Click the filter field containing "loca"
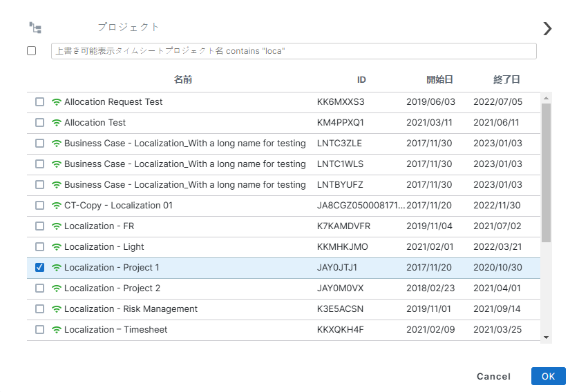Viewport: 579px width, 392px height. (294, 51)
